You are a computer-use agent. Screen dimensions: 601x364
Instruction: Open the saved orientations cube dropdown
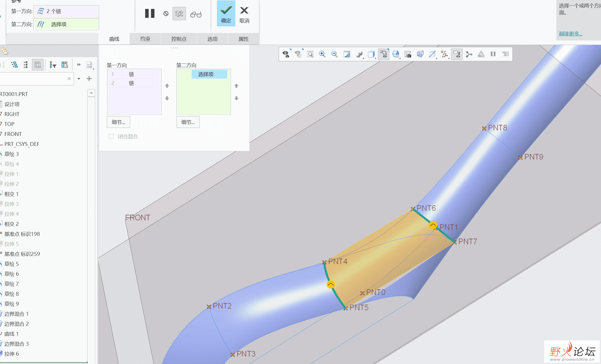(396, 54)
